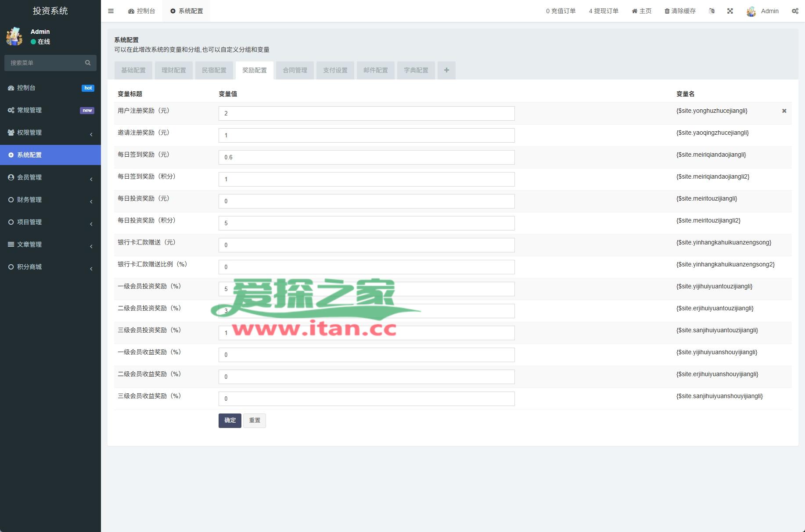
Task: Switch to the 基础配置 tab
Action: (x=133, y=70)
